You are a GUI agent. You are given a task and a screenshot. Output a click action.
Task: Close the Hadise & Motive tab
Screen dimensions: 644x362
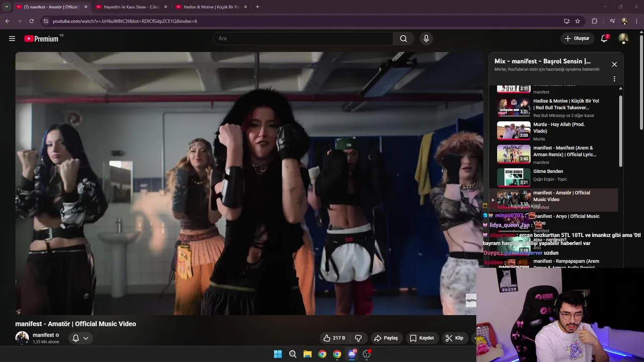pos(246,7)
